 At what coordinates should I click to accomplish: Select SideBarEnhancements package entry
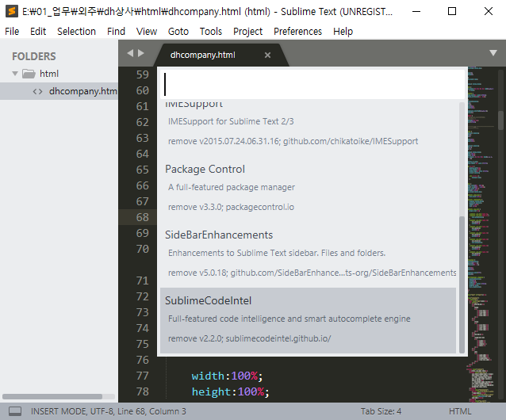309,254
